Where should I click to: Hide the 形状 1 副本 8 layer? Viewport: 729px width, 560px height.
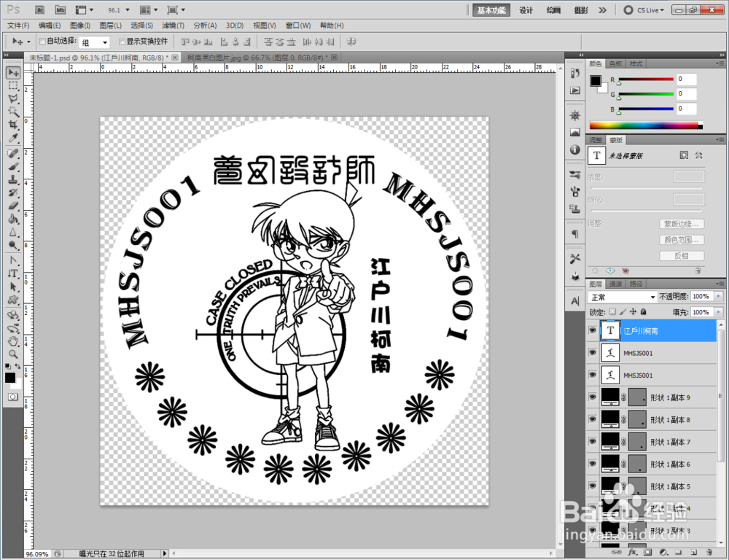click(x=592, y=419)
